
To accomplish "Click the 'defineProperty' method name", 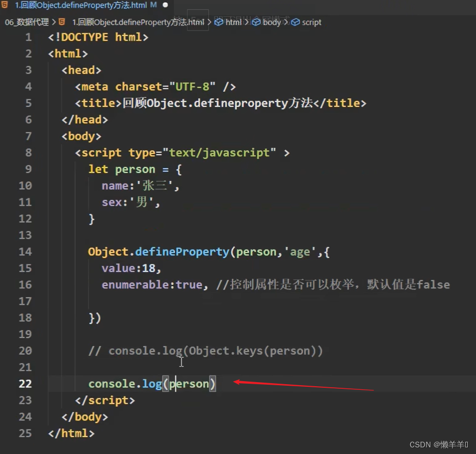I will 182,252.
